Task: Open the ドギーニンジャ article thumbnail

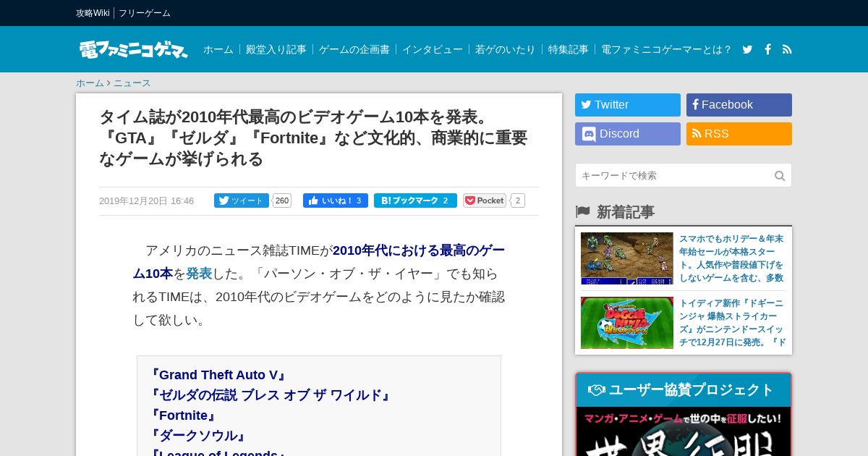Action: [x=627, y=323]
